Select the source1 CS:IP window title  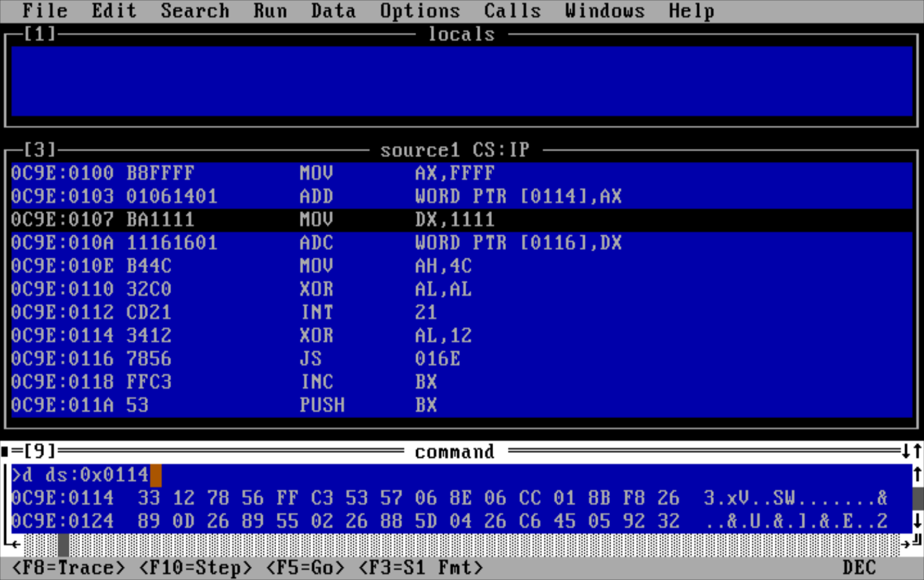(x=455, y=150)
